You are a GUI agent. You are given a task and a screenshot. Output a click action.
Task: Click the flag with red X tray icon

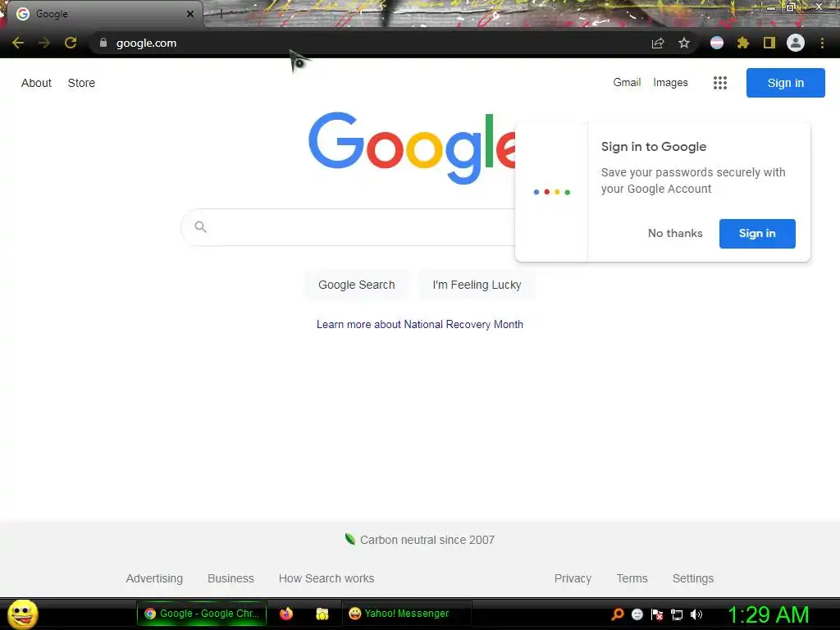tap(657, 614)
